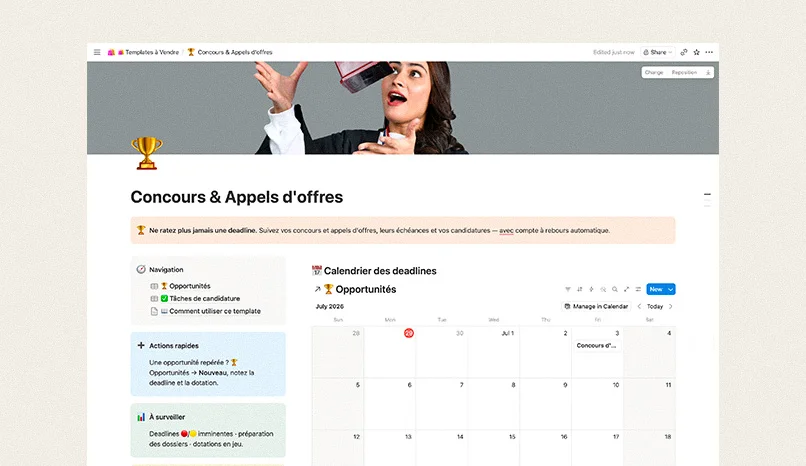Click the callout text Ne ratez plus jamais une deadline

(x=203, y=230)
